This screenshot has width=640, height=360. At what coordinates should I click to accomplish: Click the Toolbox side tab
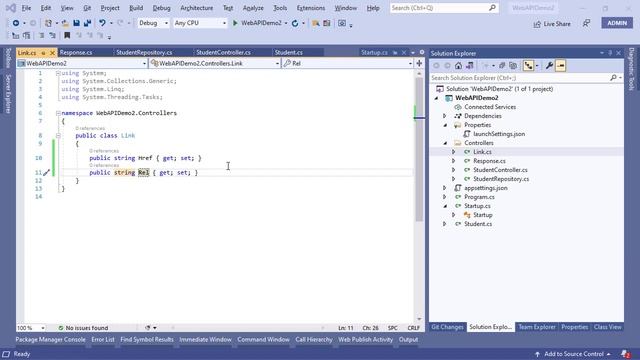pos(8,58)
